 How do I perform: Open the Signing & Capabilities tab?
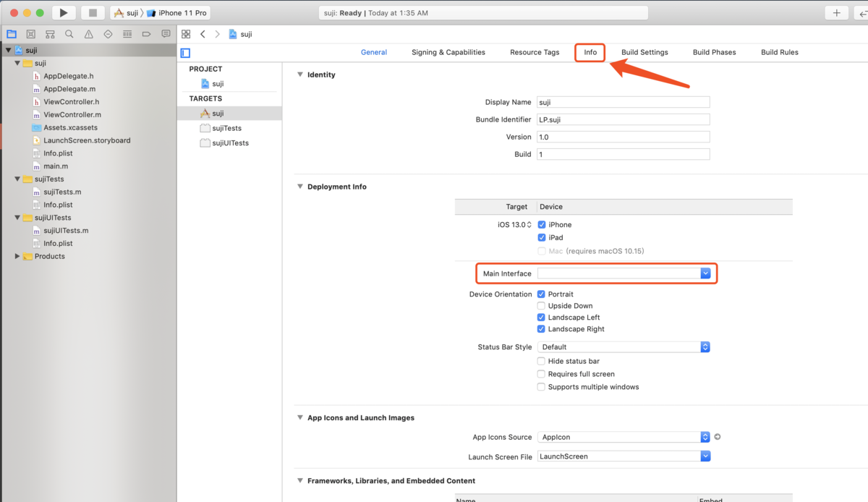(x=448, y=53)
